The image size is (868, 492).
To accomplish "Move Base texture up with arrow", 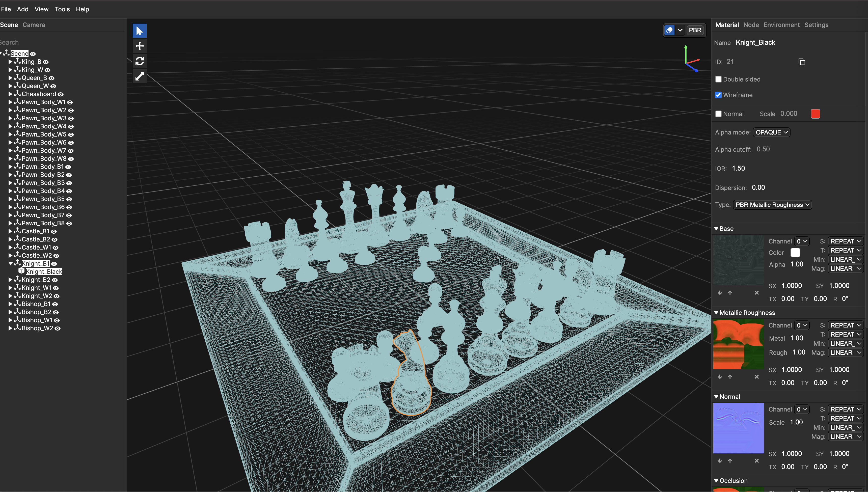I will (x=730, y=293).
